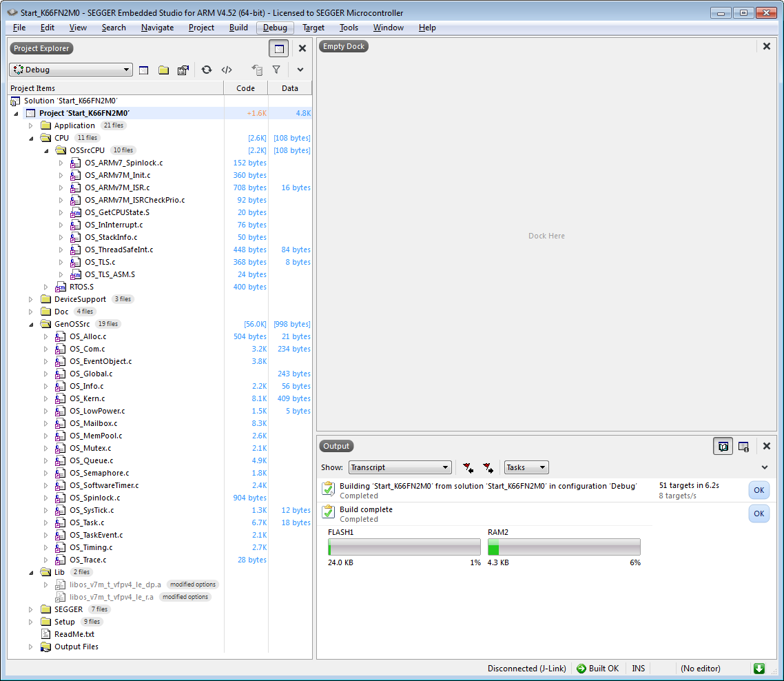Select OS_Mailbox.c in the tree
The width and height of the screenshot is (784, 681).
tap(94, 423)
